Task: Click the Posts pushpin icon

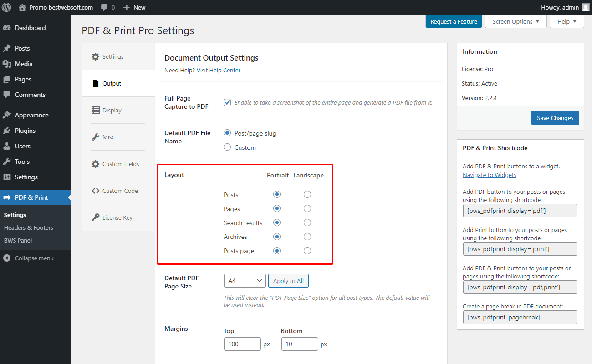Action: point(7,48)
